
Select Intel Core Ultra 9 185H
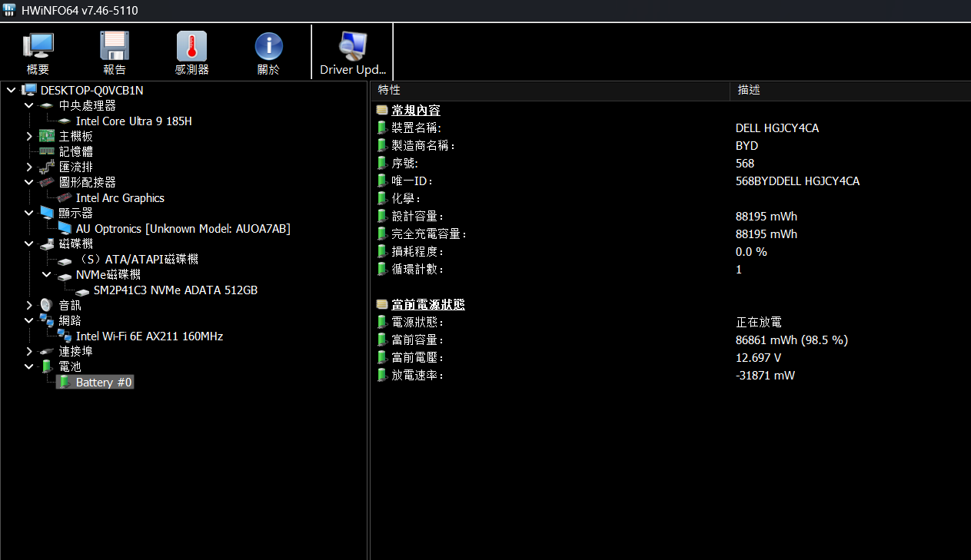click(x=134, y=121)
